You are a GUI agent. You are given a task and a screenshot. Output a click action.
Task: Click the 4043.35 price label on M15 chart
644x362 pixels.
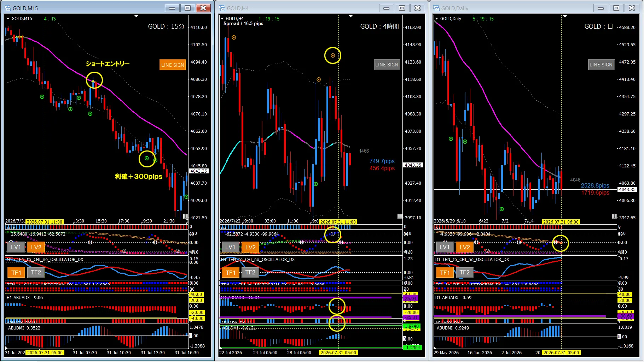(x=199, y=171)
